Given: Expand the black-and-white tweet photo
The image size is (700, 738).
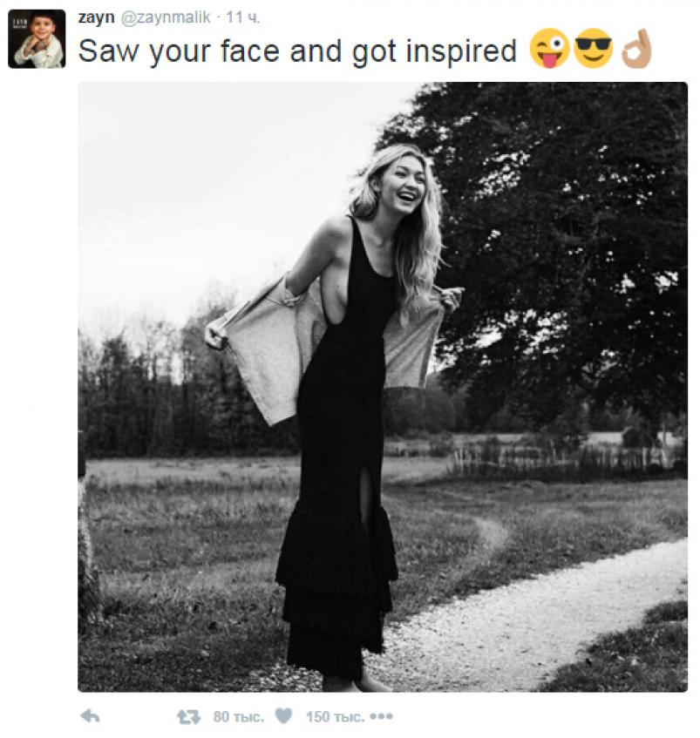Looking at the screenshot, I should pyautogui.click(x=382, y=387).
